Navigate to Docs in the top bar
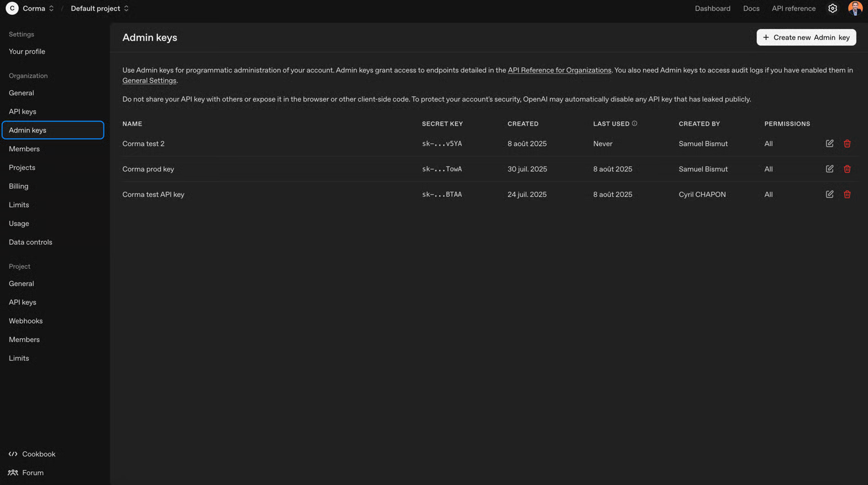868x485 pixels. (x=751, y=9)
